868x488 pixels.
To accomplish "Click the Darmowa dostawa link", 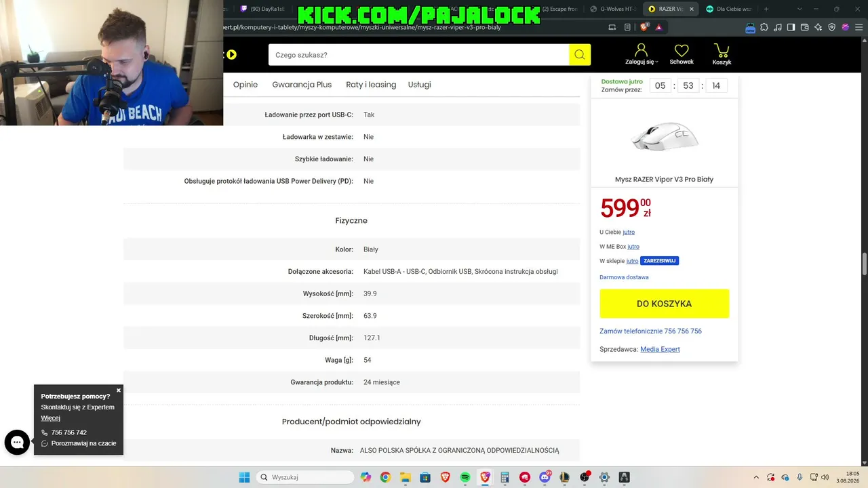I will 624,277.
